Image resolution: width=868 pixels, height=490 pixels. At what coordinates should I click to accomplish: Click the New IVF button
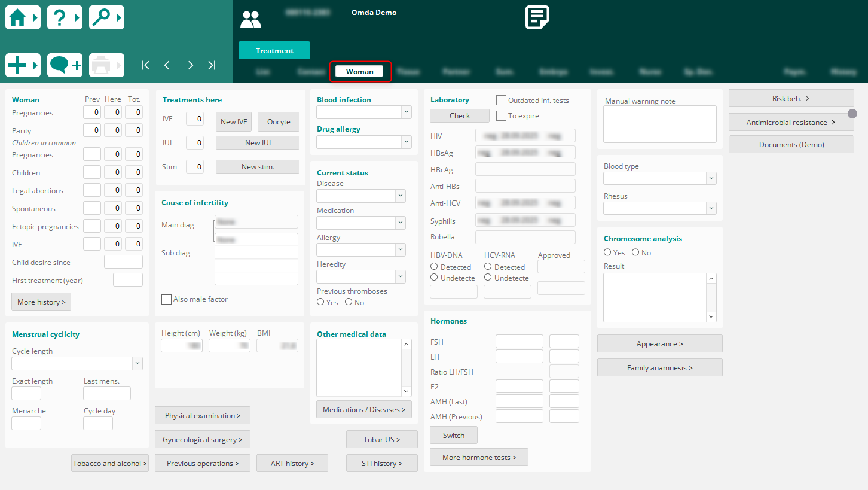[x=234, y=122]
